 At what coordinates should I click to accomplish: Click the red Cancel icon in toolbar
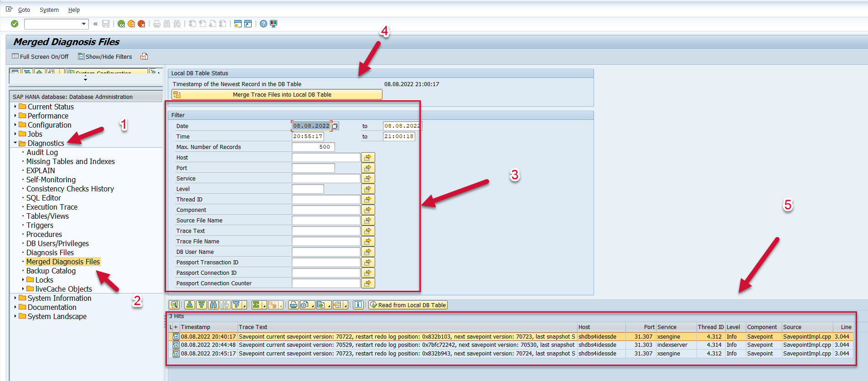coord(141,24)
